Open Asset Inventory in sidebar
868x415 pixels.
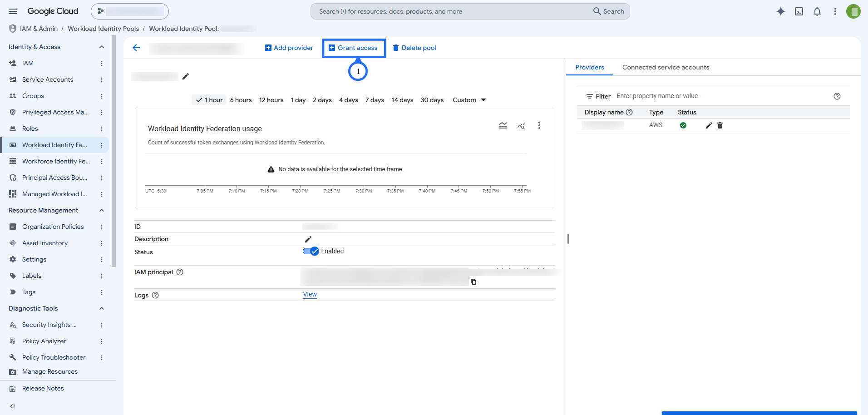[x=45, y=243]
